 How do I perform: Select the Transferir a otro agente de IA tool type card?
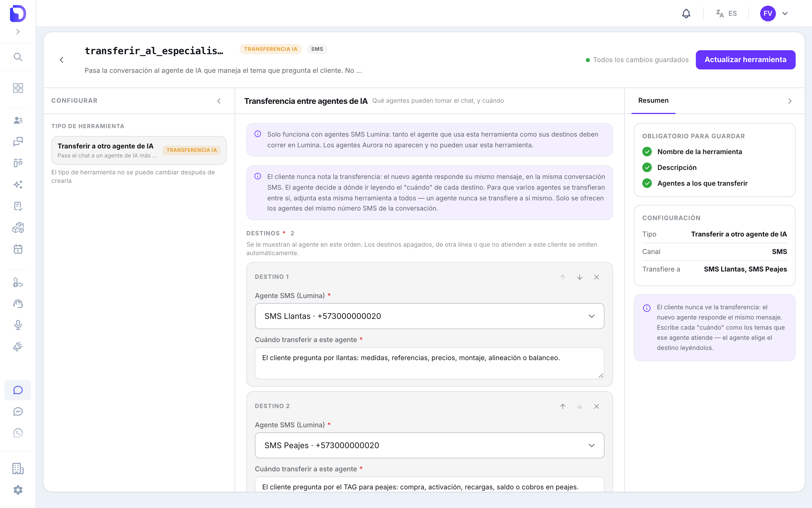coord(139,150)
